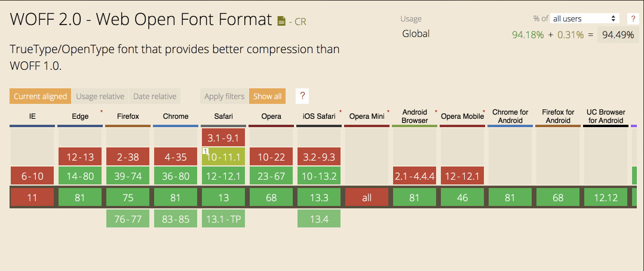Viewport: 644px width, 271px height.
Task: Click the IE 11 support cell
Action: (x=32, y=198)
